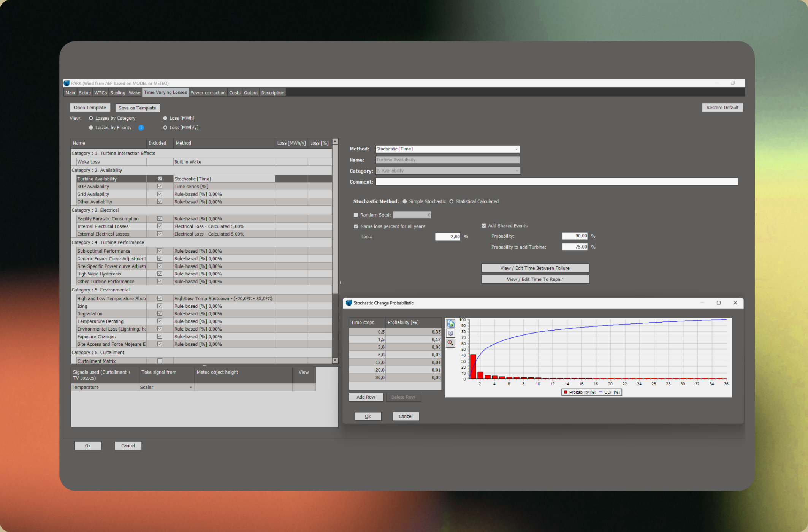
Task: Maximize the Stochastic Change Probabilistic dialog
Action: (718, 303)
